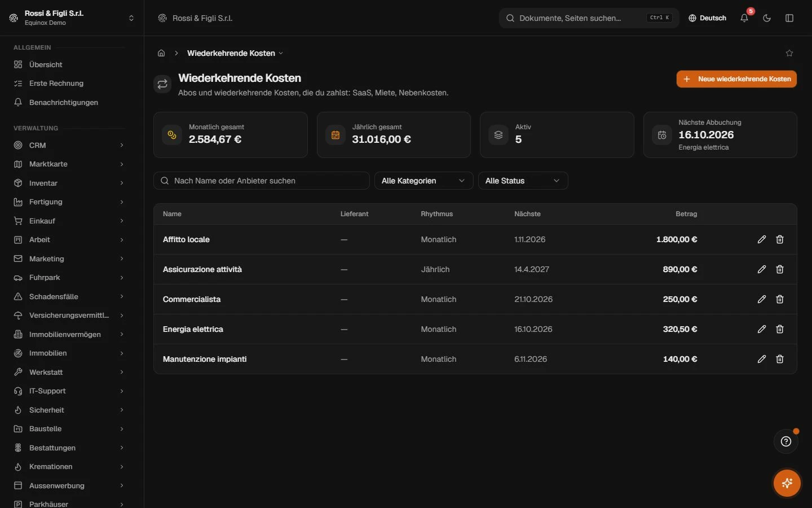This screenshot has width=812, height=508.
Task: Expand the Wiederkehrende Kosten breadcrumb menu
Action: (235, 53)
